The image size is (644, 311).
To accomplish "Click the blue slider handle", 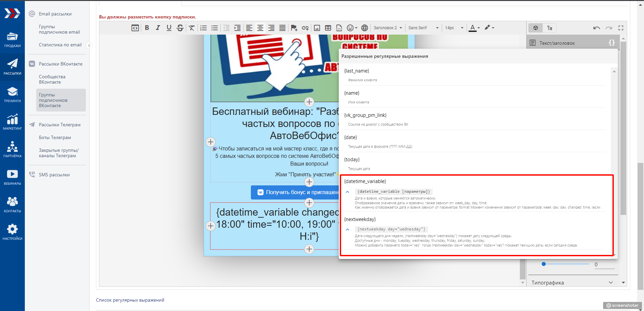I will tap(544, 264).
